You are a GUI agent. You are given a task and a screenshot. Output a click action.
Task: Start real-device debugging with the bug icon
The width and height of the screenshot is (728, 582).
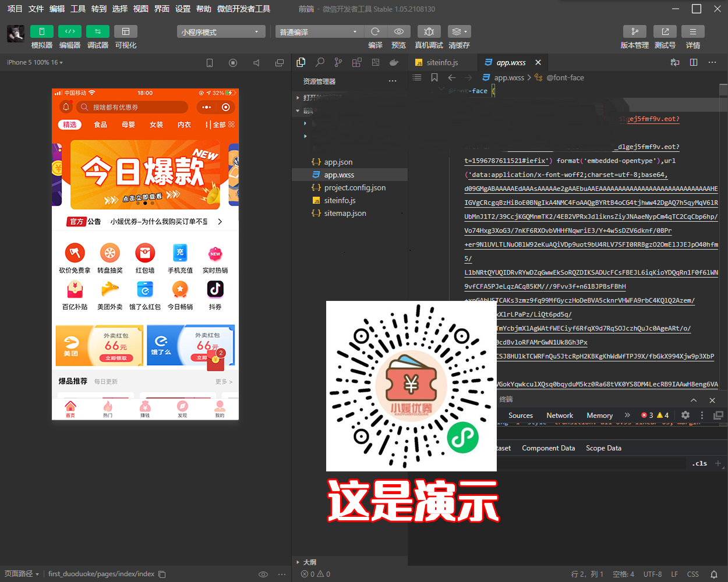429,31
